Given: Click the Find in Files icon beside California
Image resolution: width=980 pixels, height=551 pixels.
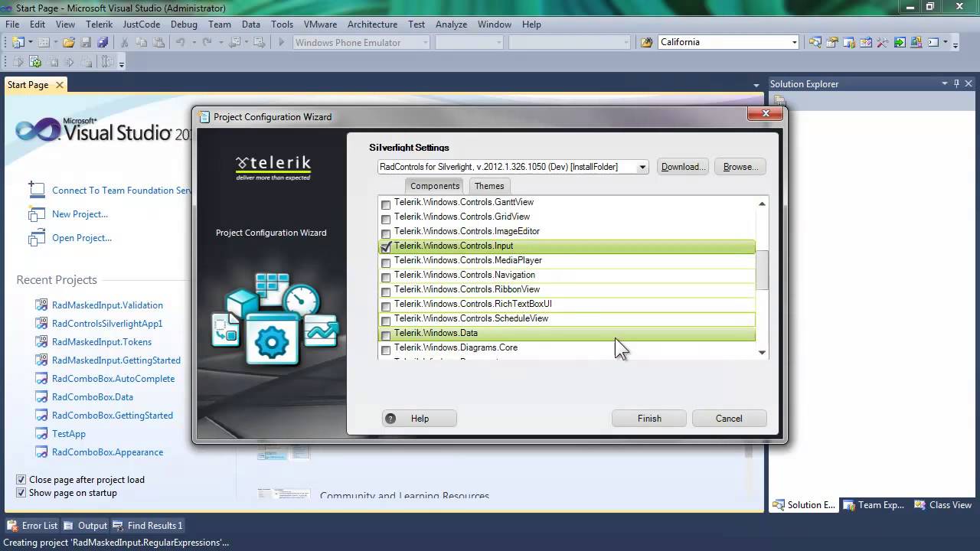Looking at the screenshot, I should 647,43.
